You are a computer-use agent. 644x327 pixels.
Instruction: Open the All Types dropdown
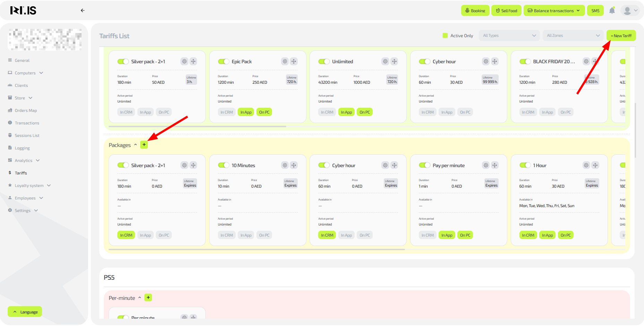coord(509,35)
